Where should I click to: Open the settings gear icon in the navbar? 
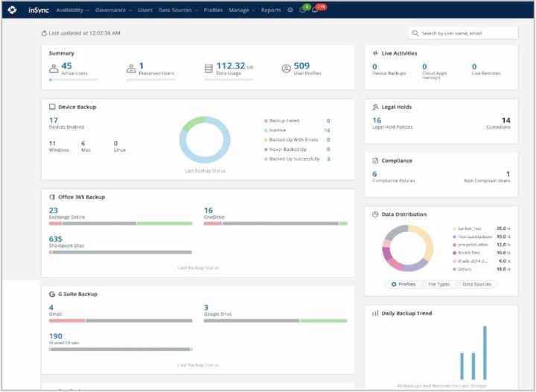[x=290, y=10]
